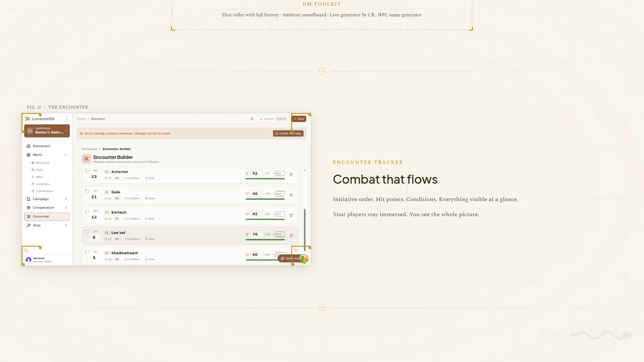The width and height of the screenshot is (644, 362).
Task: Click the Create My Copy button
Action: (288, 133)
